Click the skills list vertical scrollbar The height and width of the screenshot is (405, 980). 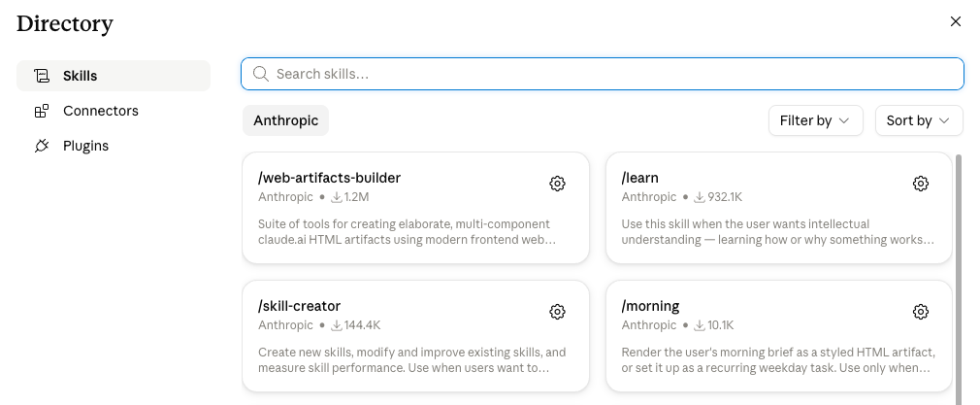[x=960, y=279]
